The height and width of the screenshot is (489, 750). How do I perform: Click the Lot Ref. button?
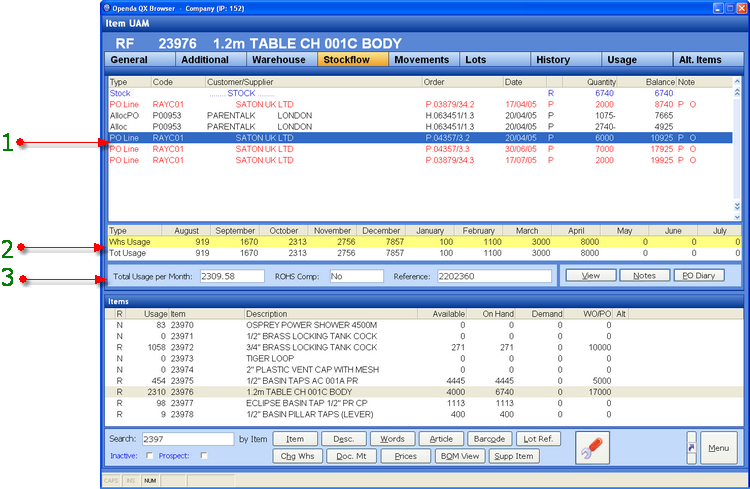538,439
